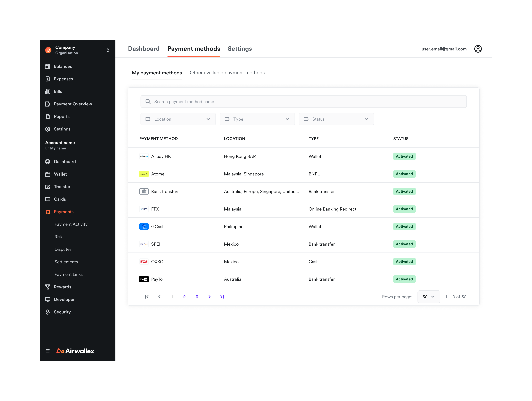Open the Developer sidebar item
The image size is (532, 401).
click(64, 299)
